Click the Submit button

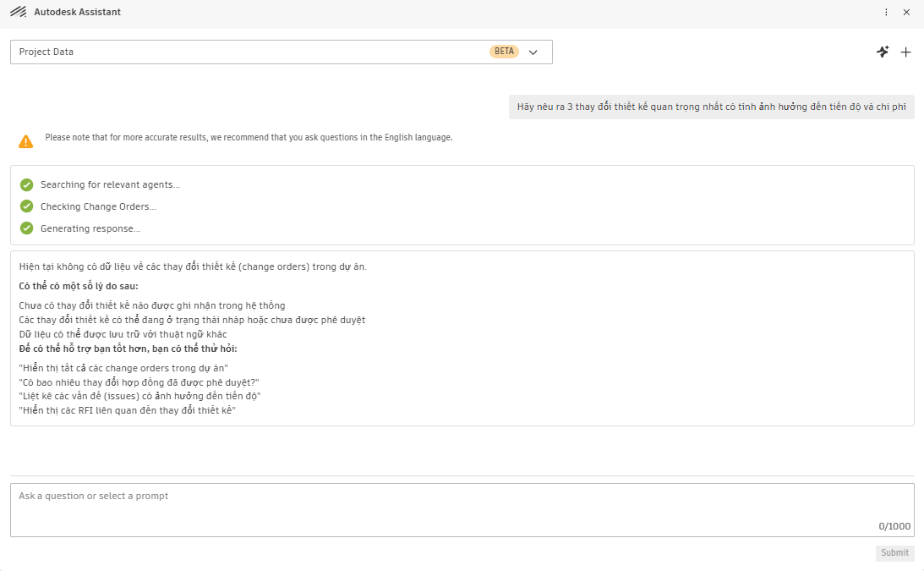coord(894,552)
